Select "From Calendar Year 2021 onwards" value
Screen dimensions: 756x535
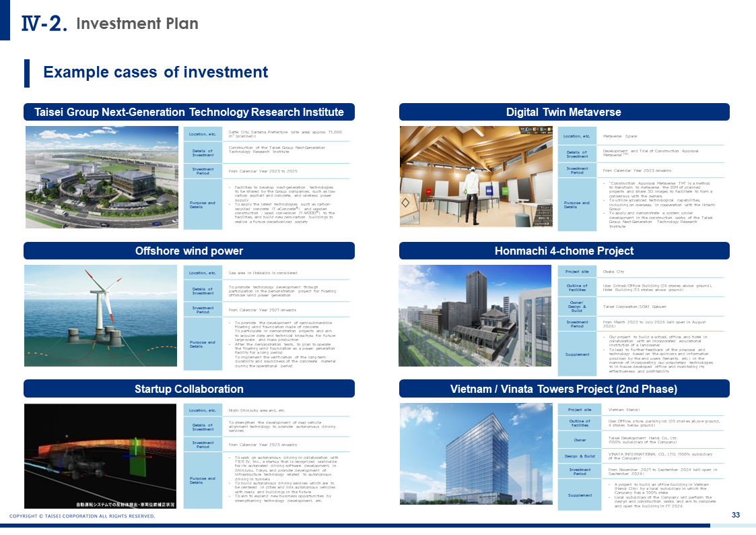point(263,310)
